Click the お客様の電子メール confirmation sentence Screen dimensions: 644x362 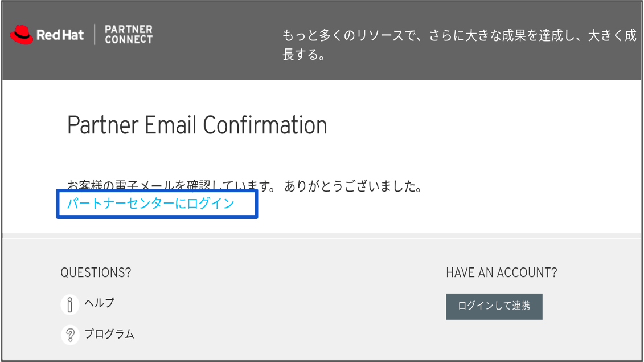pyautogui.click(x=245, y=186)
